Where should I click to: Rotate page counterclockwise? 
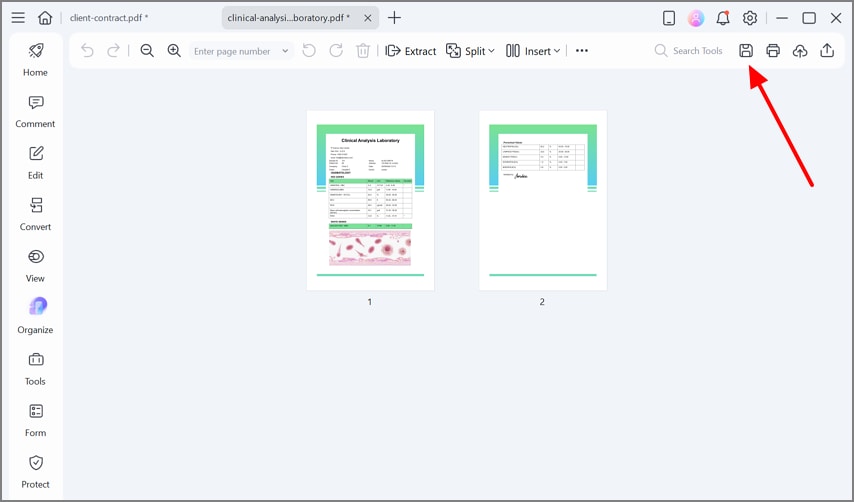click(x=309, y=51)
